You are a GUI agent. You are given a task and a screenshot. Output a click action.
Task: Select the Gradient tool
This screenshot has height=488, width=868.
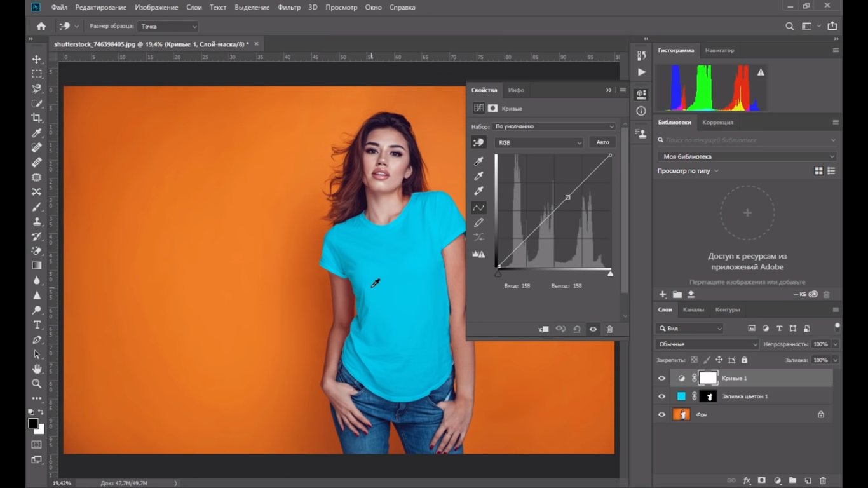(37, 266)
